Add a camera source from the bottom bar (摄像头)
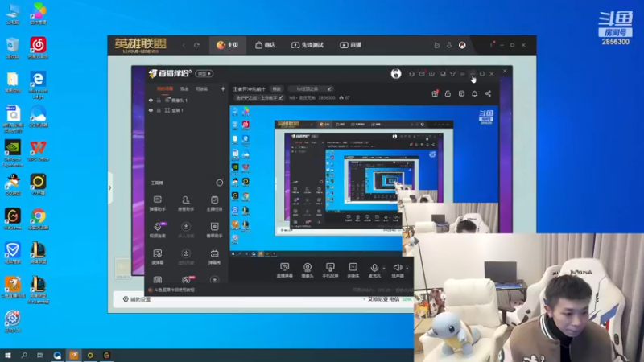The image size is (644, 362). pos(308,270)
